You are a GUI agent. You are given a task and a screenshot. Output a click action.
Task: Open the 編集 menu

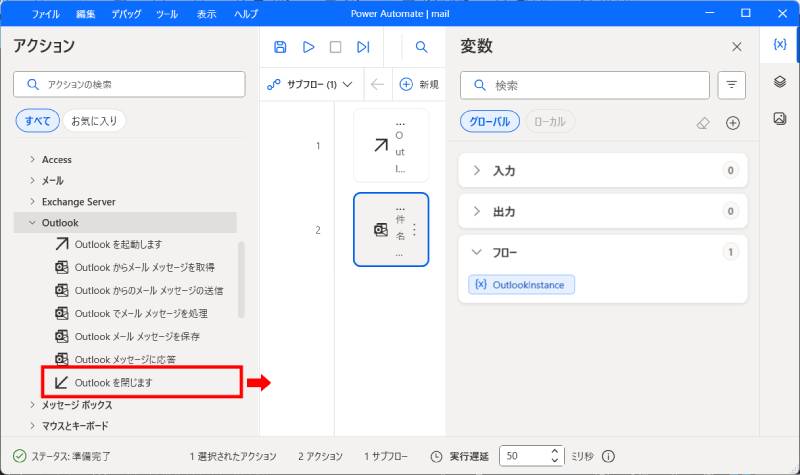pyautogui.click(x=86, y=14)
